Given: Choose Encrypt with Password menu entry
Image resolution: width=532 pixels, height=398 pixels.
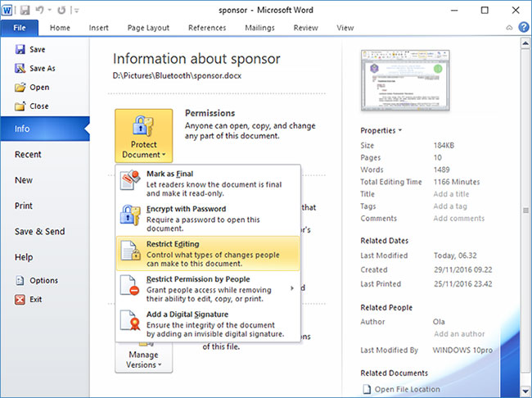Looking at the screenshot, I should click(x=209, y=219).
